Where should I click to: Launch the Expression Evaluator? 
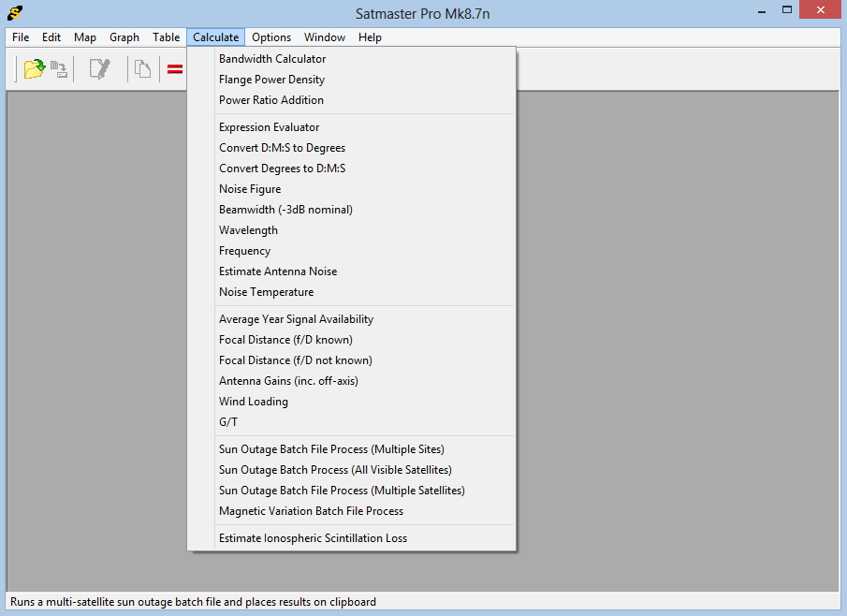click(352, 127)
